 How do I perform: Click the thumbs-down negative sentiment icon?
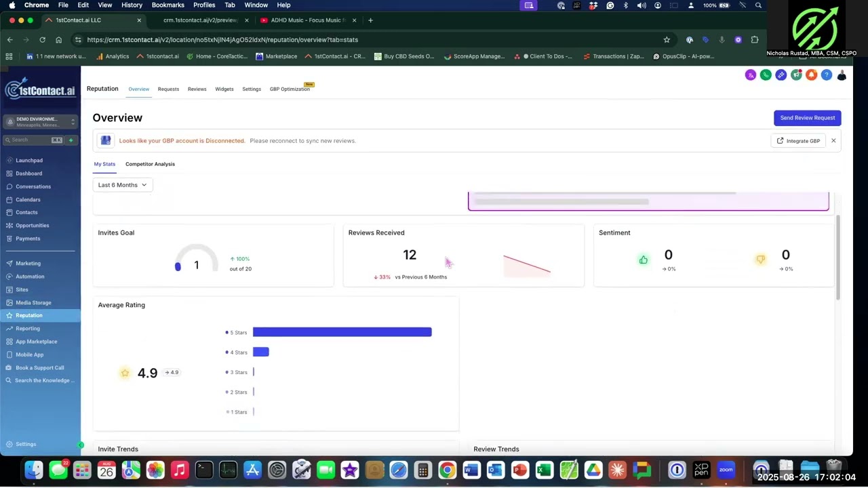761,260
